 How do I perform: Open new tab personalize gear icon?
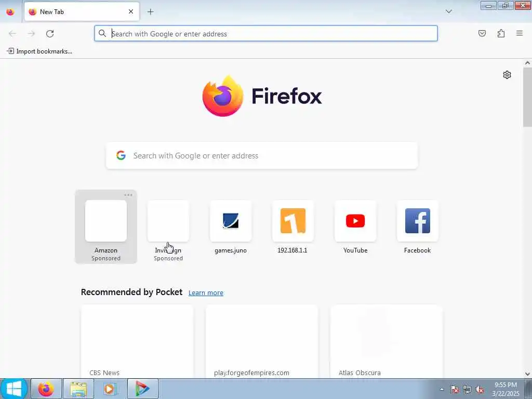tap(507, 75)
